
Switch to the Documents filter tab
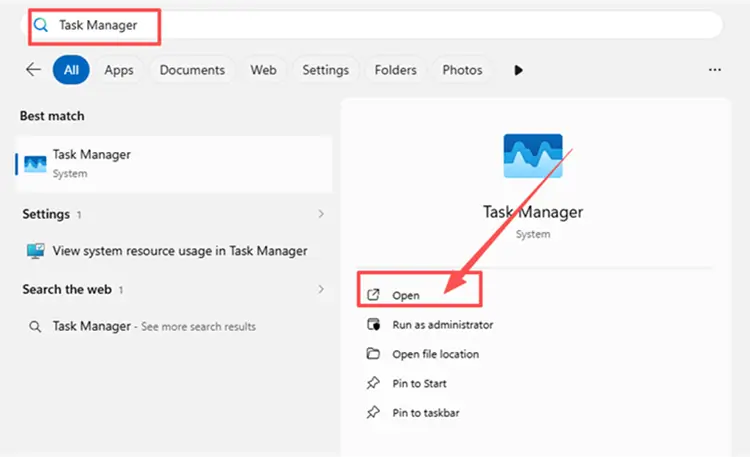tap(192, 70)
